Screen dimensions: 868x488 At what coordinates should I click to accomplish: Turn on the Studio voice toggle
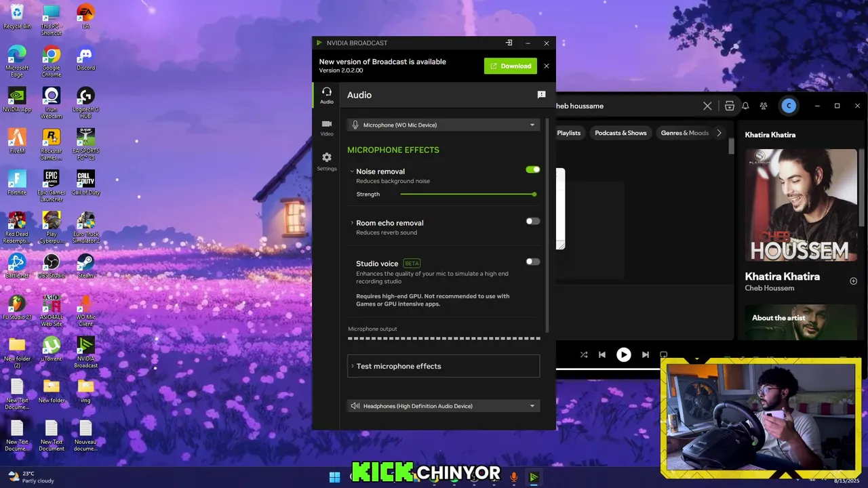click(533, 262)
